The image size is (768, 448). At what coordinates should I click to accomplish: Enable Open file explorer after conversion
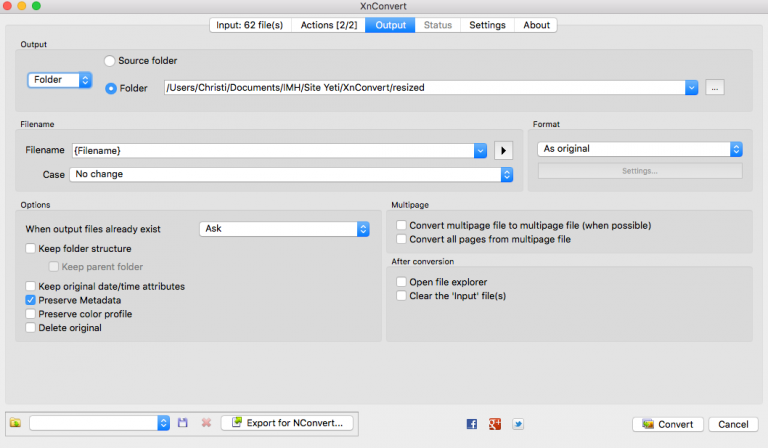tap(401, 282)
